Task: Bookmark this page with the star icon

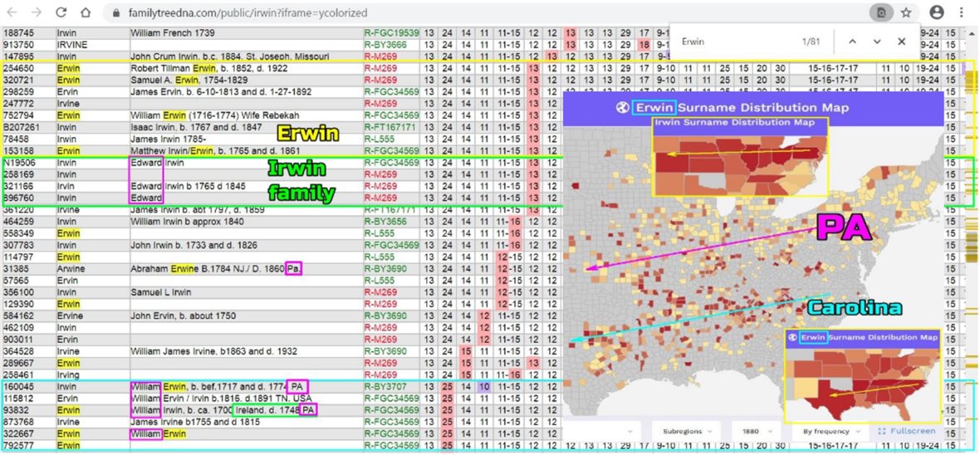Action: click(905, 12)
